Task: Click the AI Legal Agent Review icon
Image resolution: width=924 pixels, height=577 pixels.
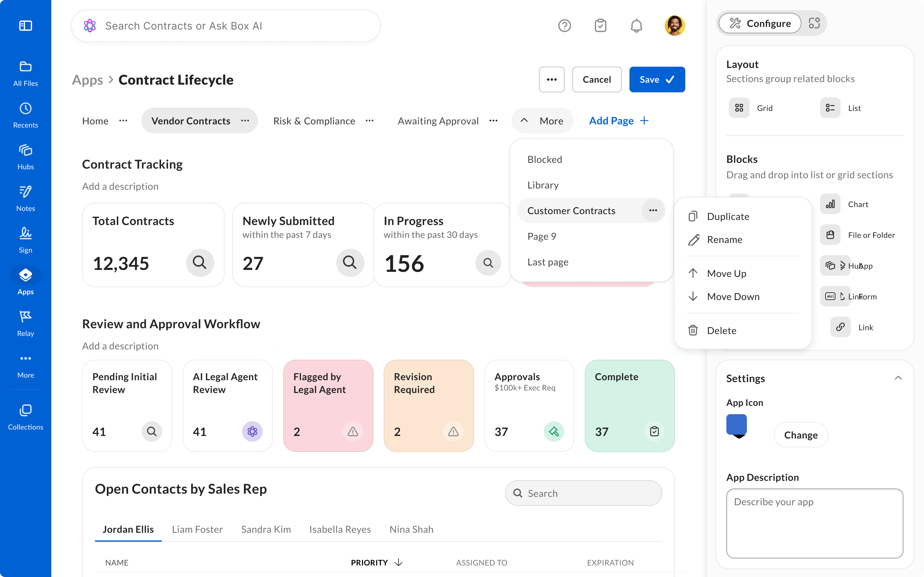Action: (x=252, y=431)
